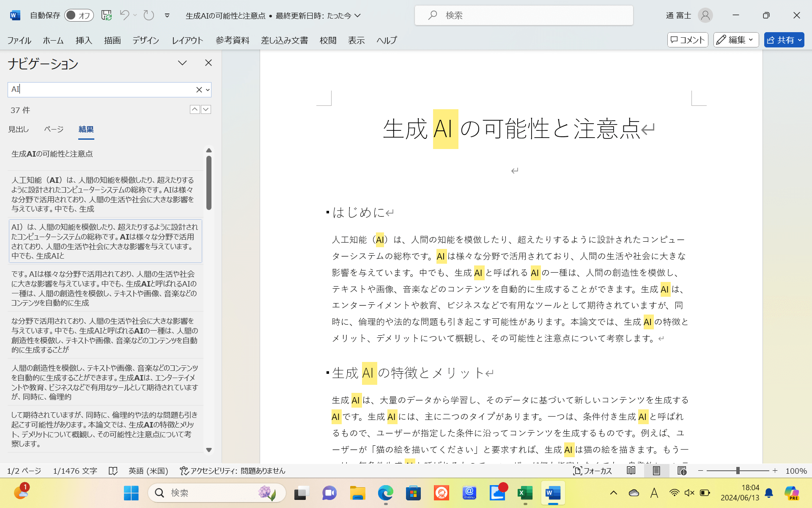812x508 pixels.
Task: Switch to Read Mode via status bar icon
Action: pyautogui.click(x=631, y=470)
